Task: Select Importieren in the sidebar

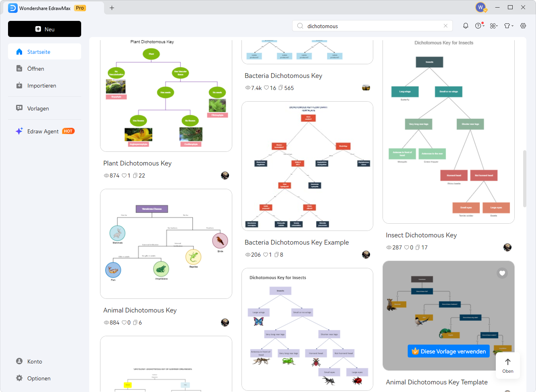Action: tap(41, 86)
